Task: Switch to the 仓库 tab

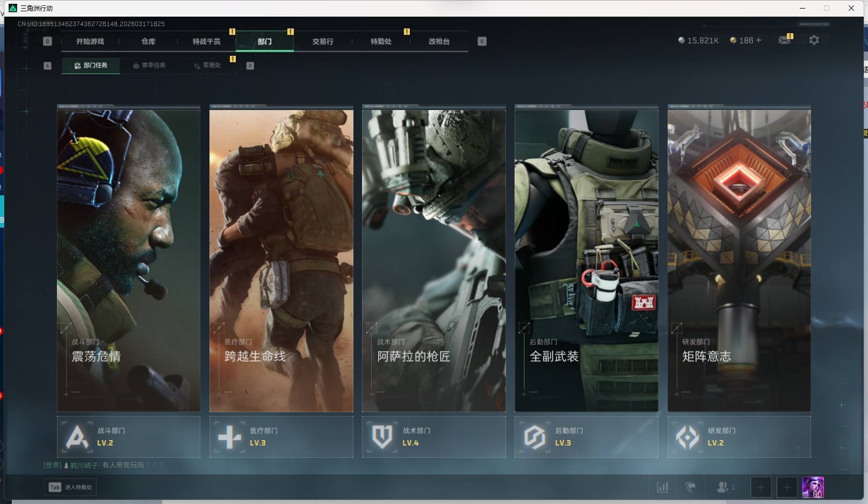Action: point(148,41)
